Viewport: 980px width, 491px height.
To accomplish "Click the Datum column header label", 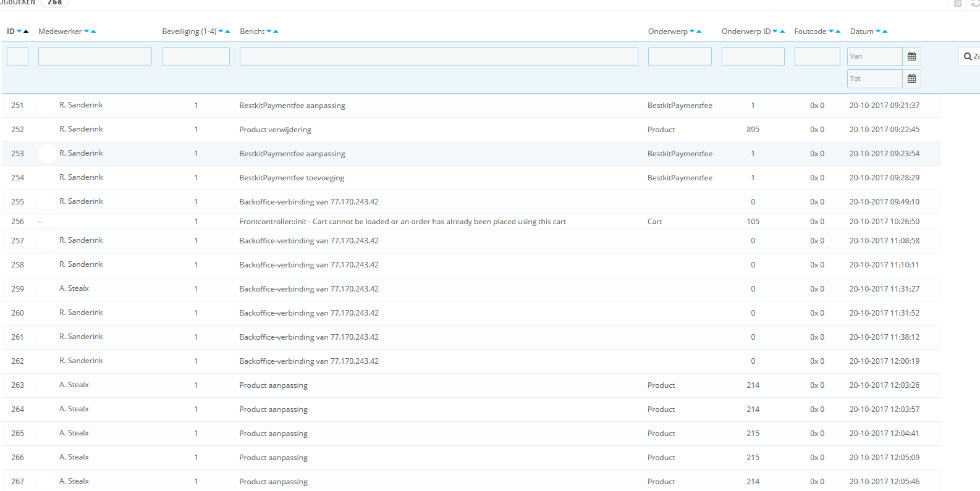I will pos(862,31).
